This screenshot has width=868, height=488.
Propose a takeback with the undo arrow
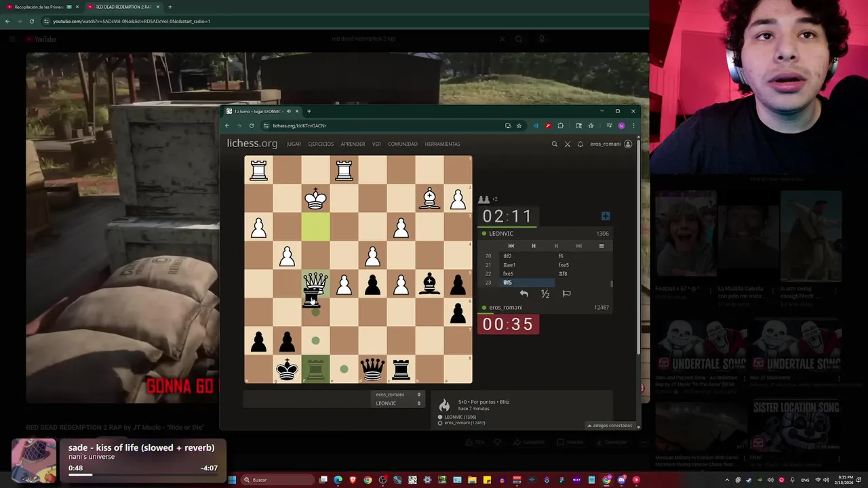click(524, 293)
